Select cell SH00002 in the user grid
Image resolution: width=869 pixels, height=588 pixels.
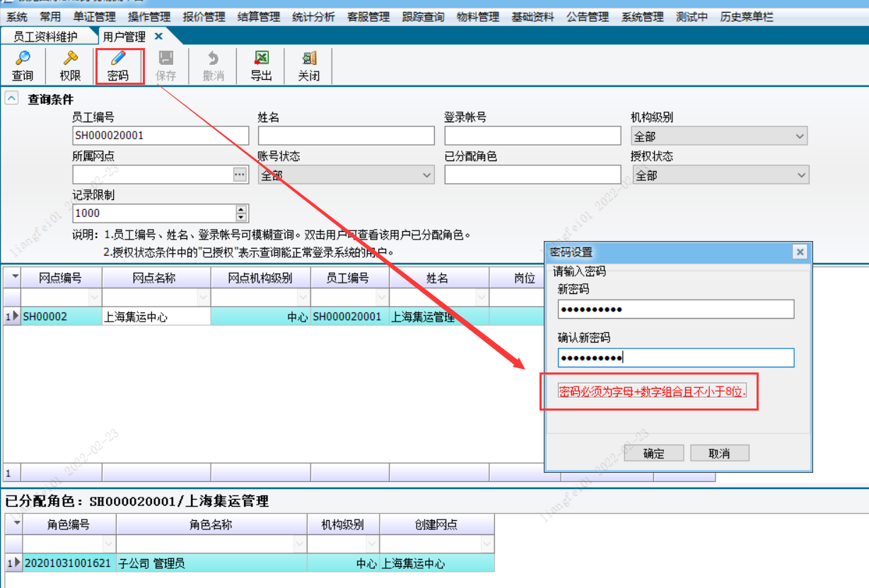(62, 317)
